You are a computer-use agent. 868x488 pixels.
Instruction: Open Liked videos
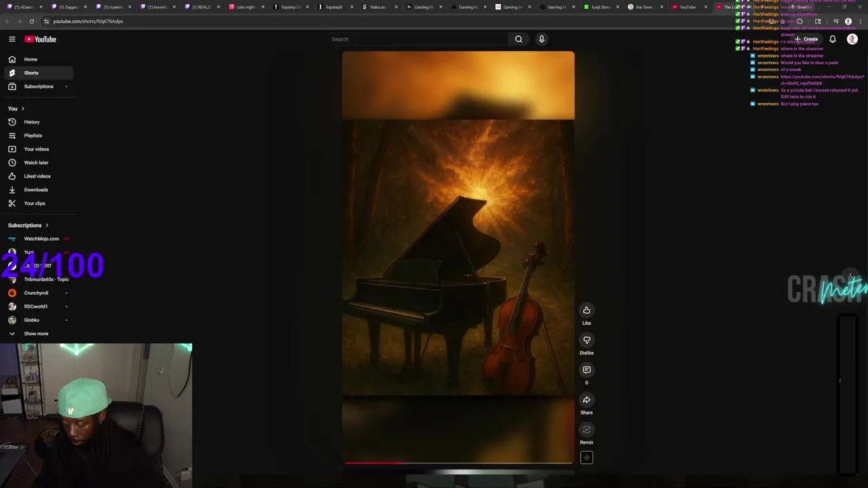coord(38,176)
